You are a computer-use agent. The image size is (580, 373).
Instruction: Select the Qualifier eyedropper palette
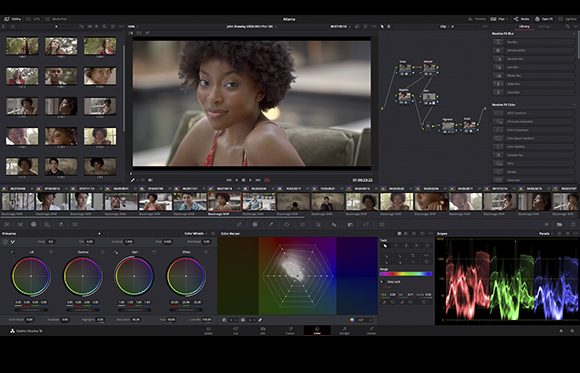coord(271,224)
